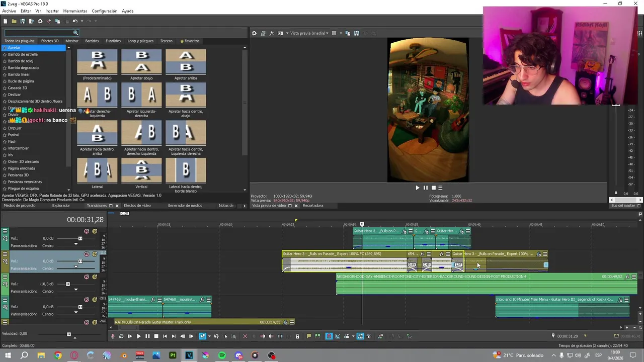Open track 28 hamburger menu
Image resolution: width=644 pixels, height=362 pixels.
[5, 254]
